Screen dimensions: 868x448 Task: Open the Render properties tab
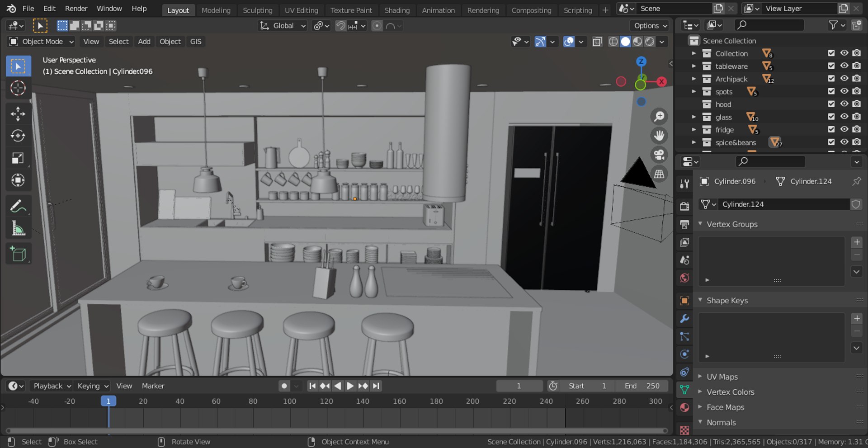click(684, 206)
